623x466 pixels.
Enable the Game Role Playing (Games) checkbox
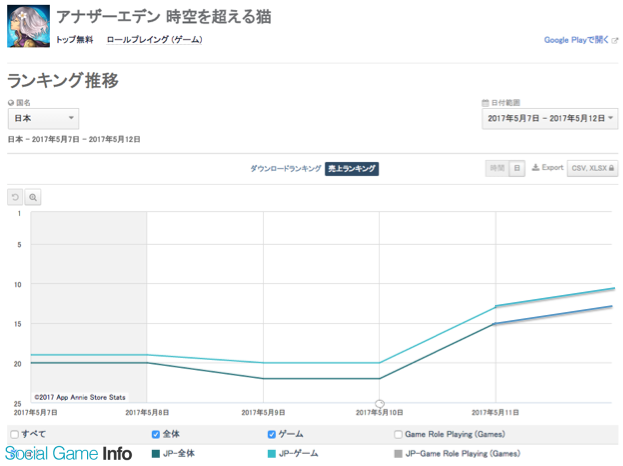pyautogui.click(x=398, y=435)
